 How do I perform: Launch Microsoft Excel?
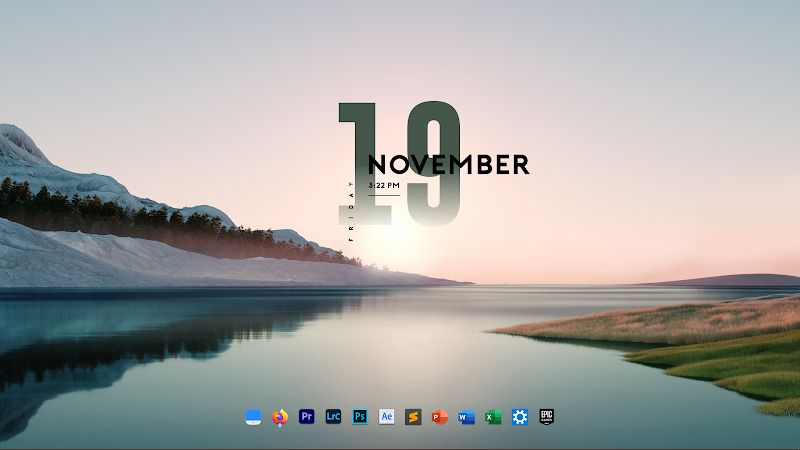(x=493, y=417)
